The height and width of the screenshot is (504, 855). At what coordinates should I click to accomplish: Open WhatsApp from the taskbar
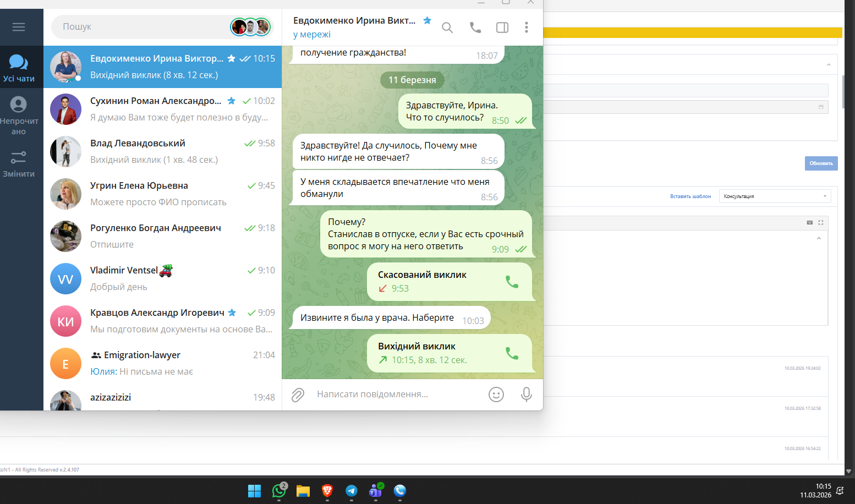279,491
